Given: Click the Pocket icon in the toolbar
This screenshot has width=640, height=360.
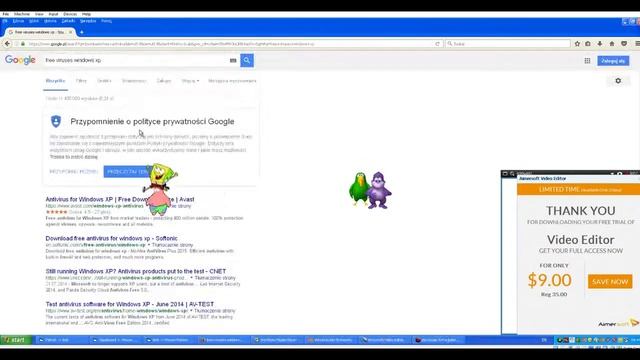Looking at the screenshot, I should coord(624,44).
